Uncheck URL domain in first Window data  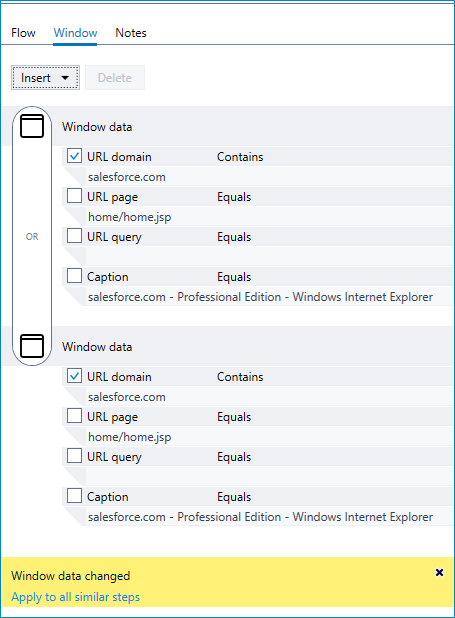[74, 156]
